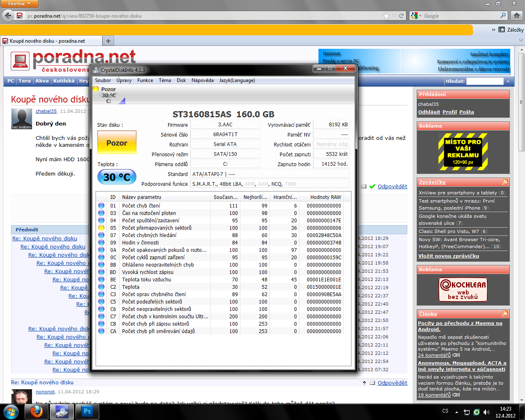The height and width of the screenshot is (420, 525).
Task: Open the nononot username link
Action: click(x=45, y=392)
